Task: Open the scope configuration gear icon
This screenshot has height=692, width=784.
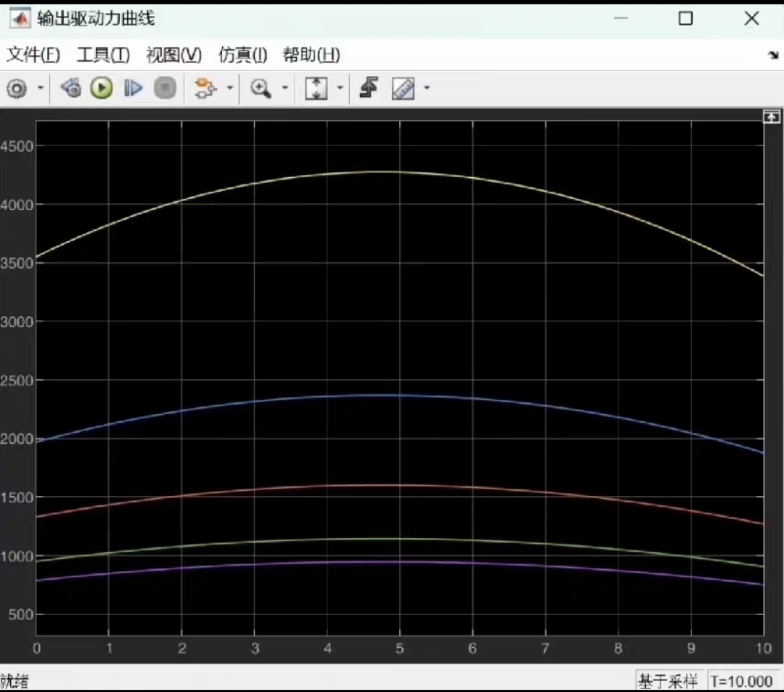Action: coord(17,89)
